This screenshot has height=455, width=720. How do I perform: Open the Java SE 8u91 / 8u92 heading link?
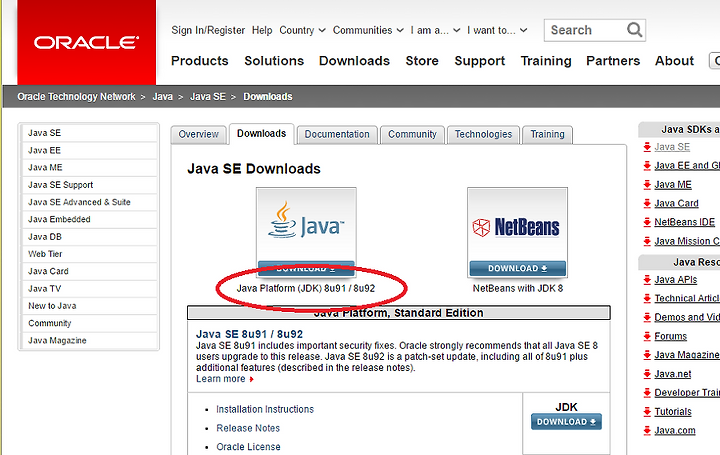click(x=249, y=334)
